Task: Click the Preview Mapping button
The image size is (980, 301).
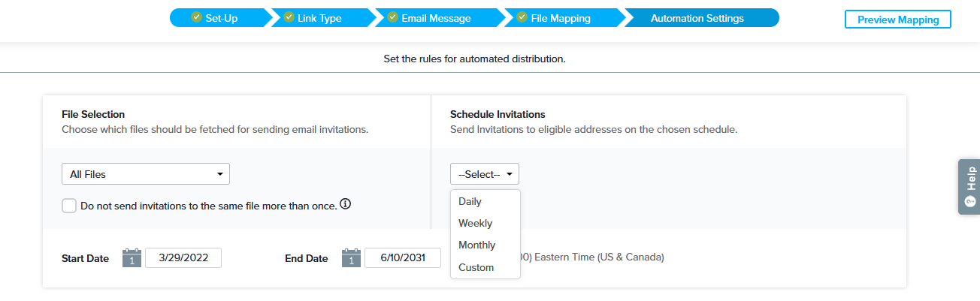Action: tap(897, 20)
